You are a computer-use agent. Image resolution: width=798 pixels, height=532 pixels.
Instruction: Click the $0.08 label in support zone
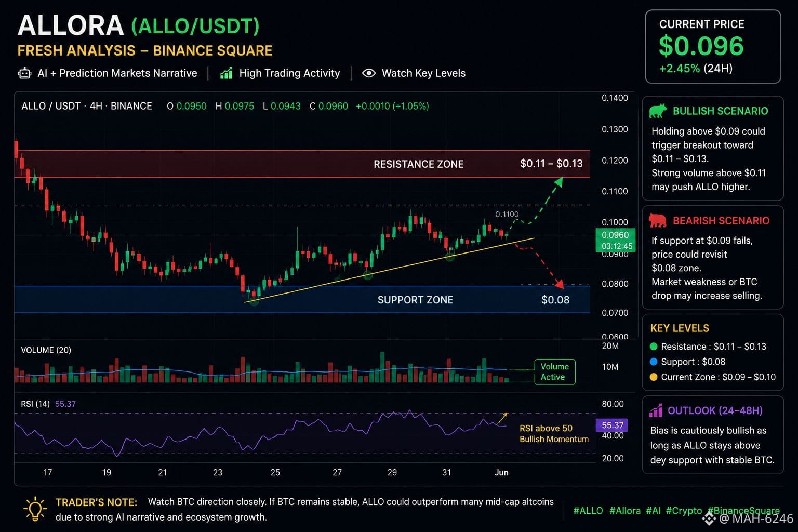click(555, 300)
